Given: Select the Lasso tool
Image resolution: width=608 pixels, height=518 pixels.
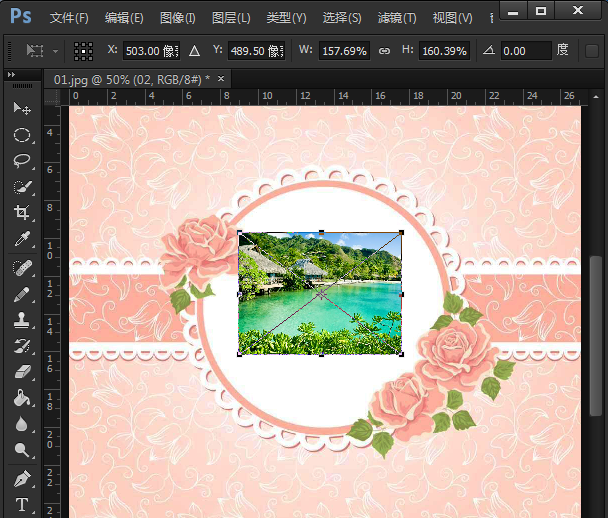Looking at the screenshot, I should pos(21,161).
